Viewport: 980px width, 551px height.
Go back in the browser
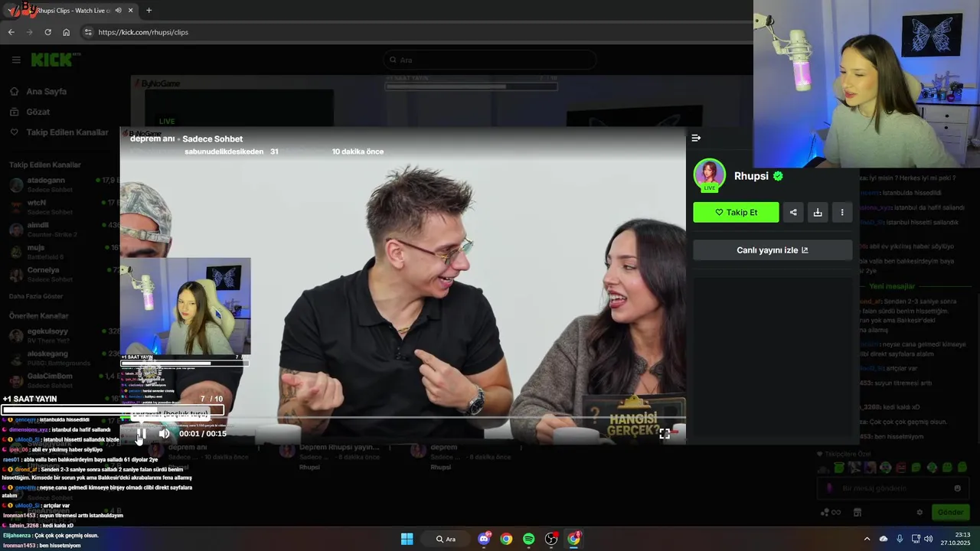[x=11, y=32]
